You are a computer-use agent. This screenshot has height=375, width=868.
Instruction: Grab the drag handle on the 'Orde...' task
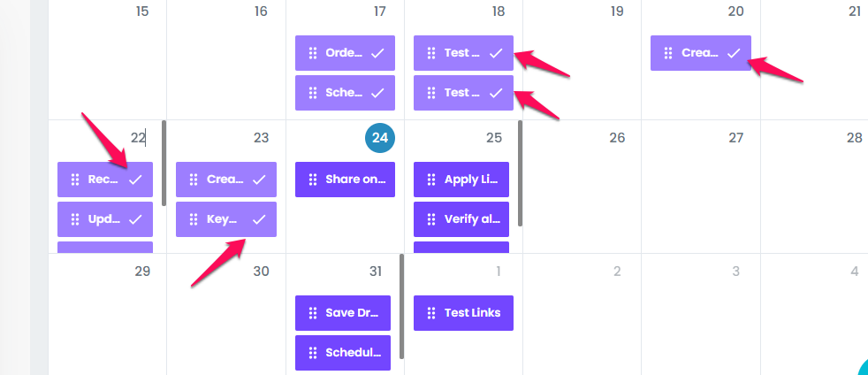tap(312, 53)
